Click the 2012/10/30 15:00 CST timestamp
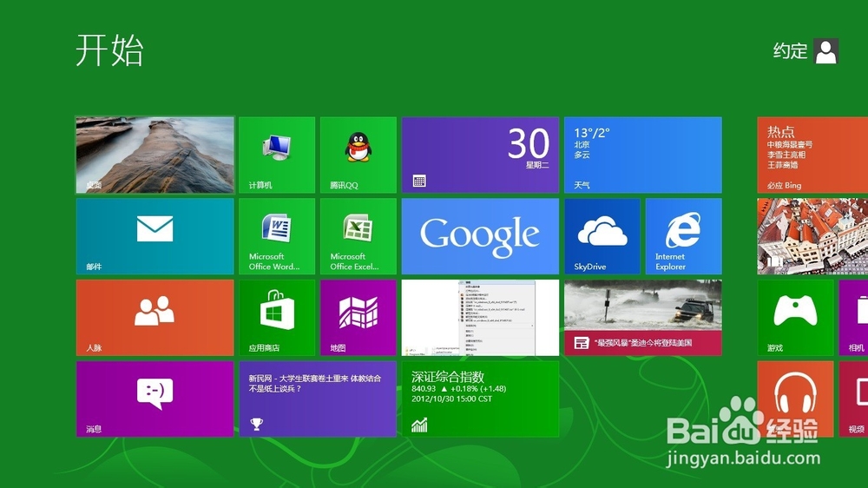868x488 pixels. tap(451, 399)
